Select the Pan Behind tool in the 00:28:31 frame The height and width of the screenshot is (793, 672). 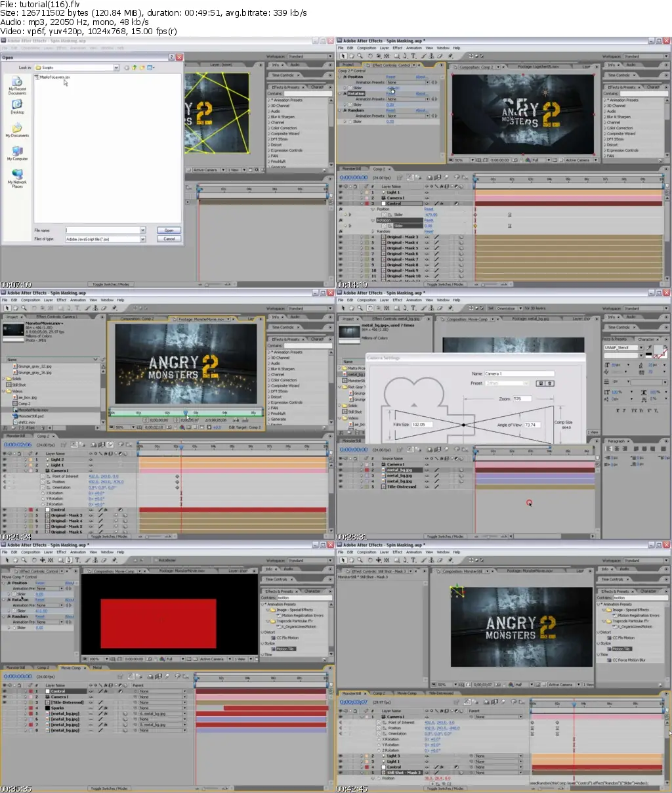387,308
